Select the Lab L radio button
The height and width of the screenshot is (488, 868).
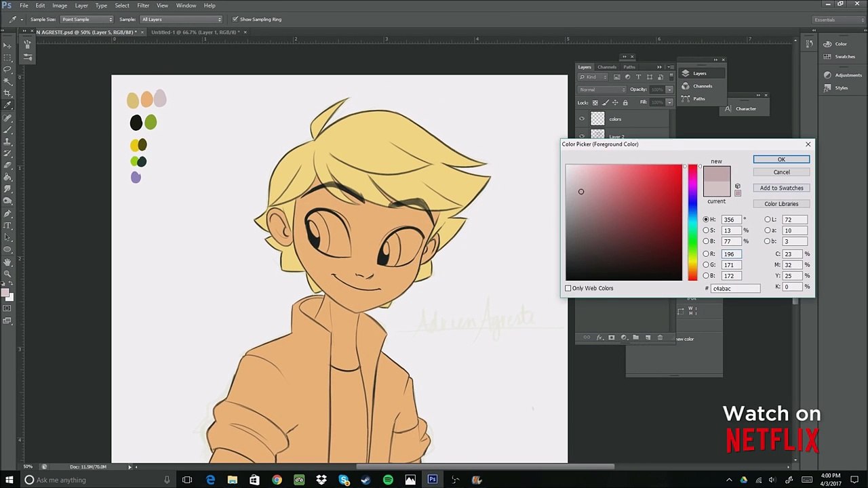tap(768, 220)
